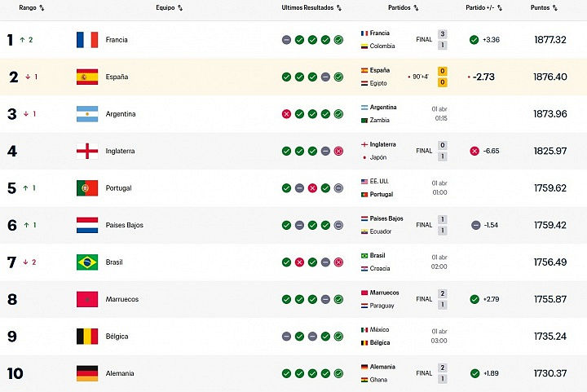The image size is (587, 392).
Task: Click the Morocco flag icon
Action: 86,299
